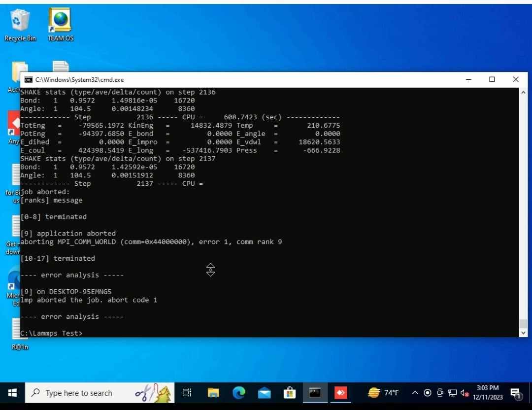Click the tray icon left of the network icon
Screen dimensions: 532x410
440,393
